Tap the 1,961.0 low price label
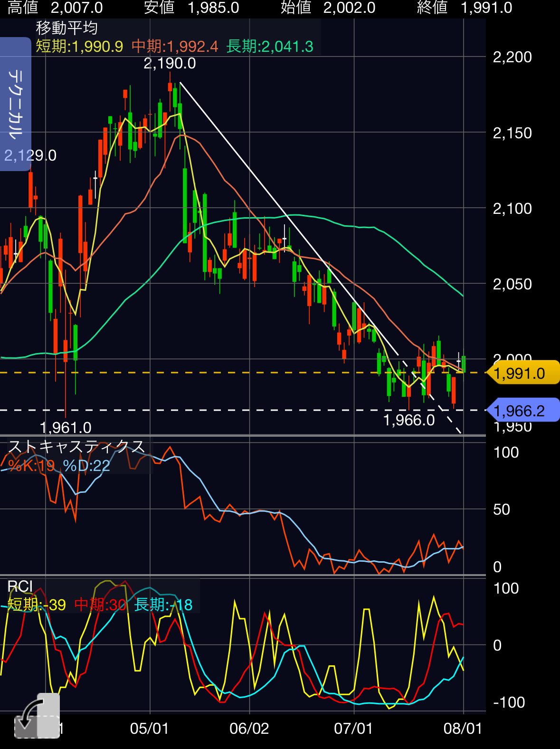The height and width of the screenshot is (749, 560). tap(66, 428)
